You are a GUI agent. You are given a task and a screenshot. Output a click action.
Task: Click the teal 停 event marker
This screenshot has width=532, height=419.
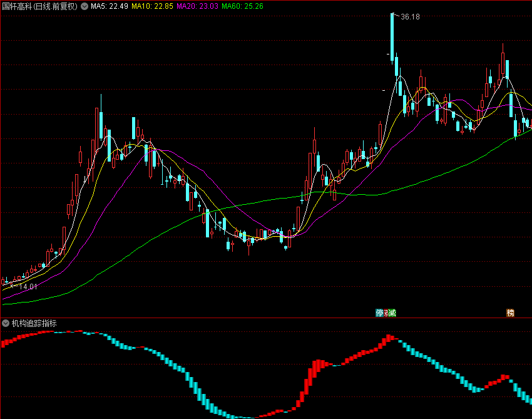380,313
